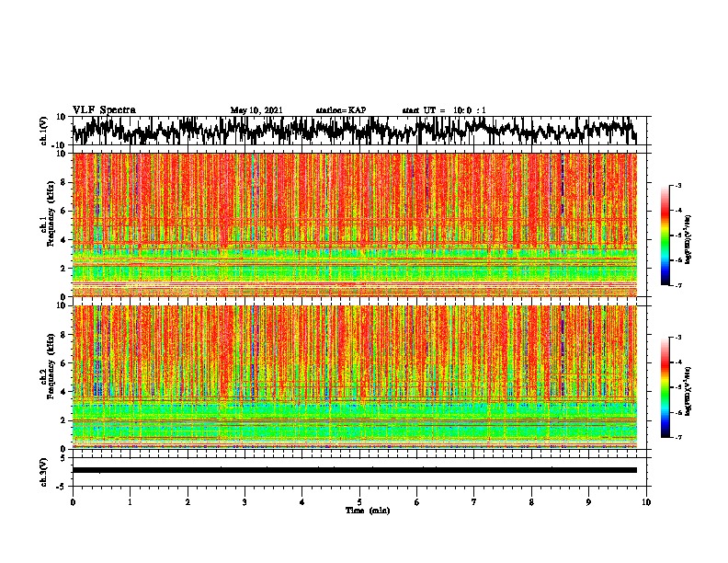
Task: Click the time axis tick label "7"
Action: [474, 502]
